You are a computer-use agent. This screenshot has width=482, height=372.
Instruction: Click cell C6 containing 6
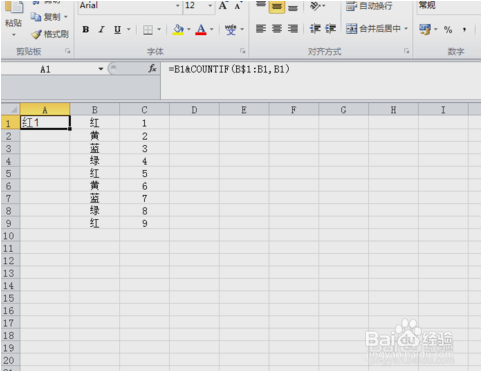(x=144, y=186)
